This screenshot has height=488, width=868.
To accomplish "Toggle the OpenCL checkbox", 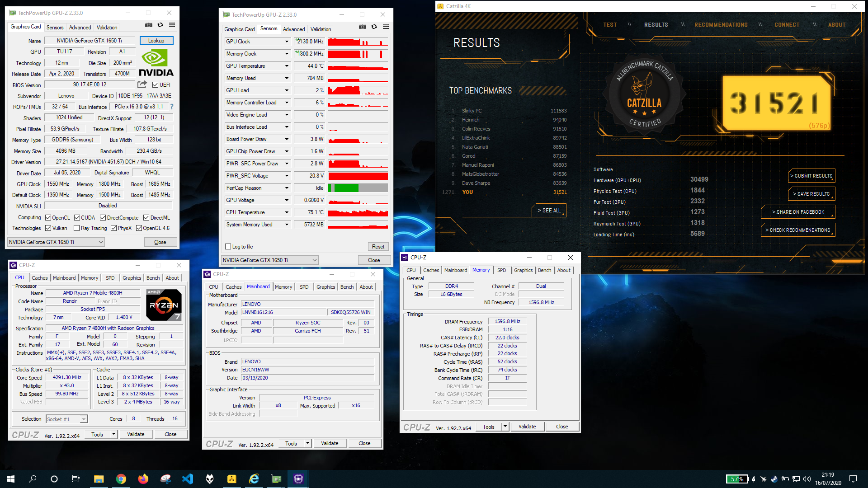I will (48, 218).
